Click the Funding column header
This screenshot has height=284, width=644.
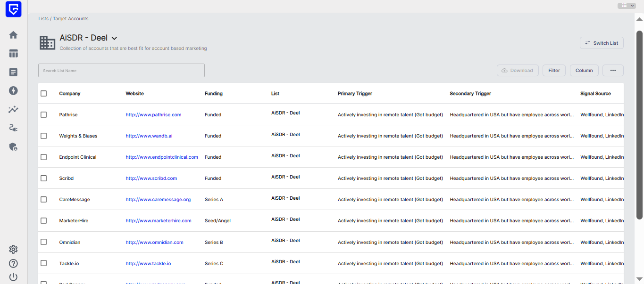(214, 94)
